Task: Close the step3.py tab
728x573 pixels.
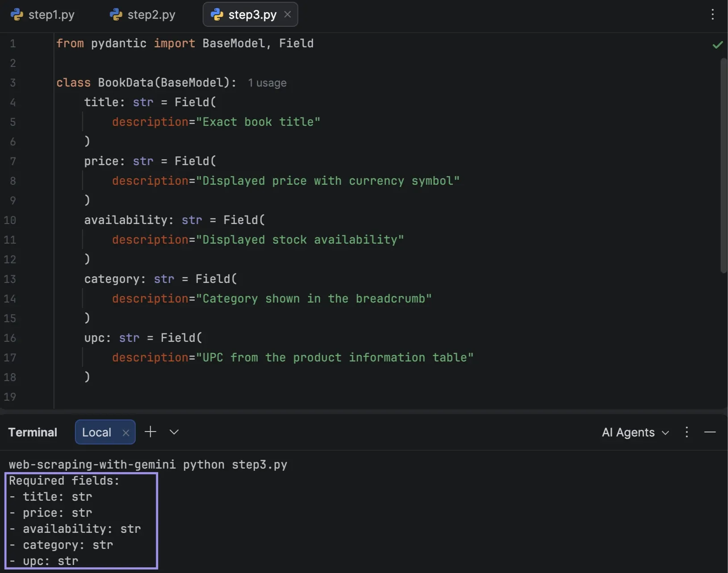Action: point(288,14)
